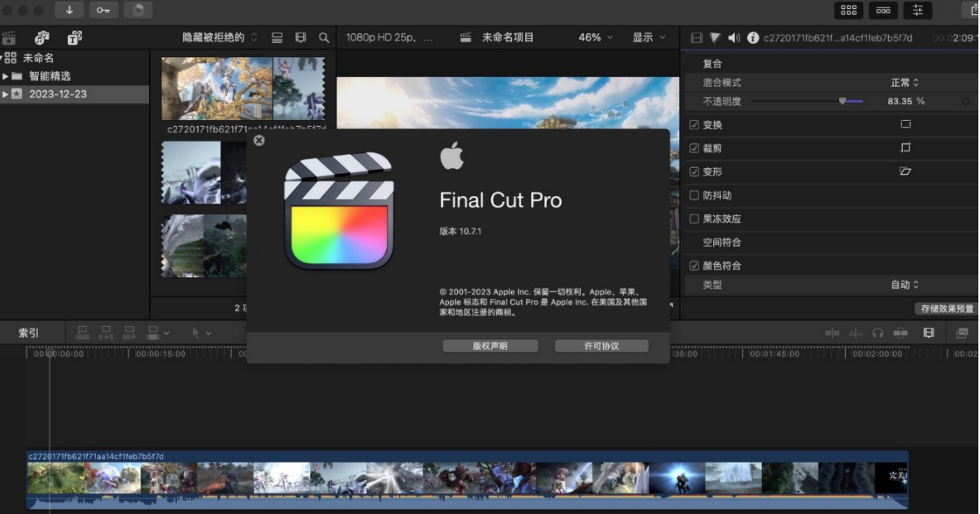Open the effects browser icon
The height and width of the screenshot is (514, 980).
click(962, 333)
